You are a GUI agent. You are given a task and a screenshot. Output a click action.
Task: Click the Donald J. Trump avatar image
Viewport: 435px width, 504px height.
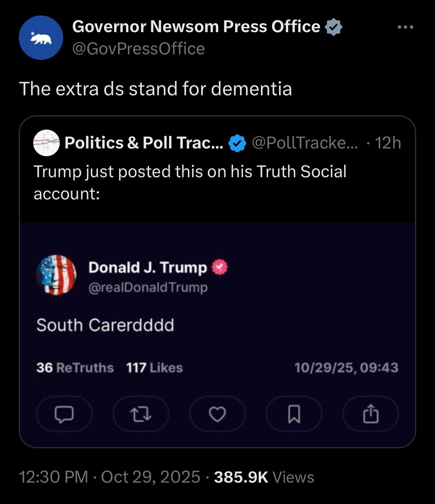click(56, 275)
